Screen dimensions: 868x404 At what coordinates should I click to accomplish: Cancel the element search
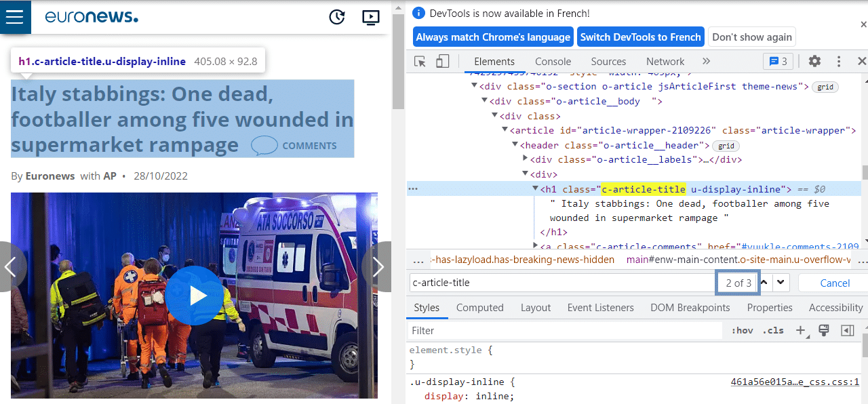tap(834, 283)
